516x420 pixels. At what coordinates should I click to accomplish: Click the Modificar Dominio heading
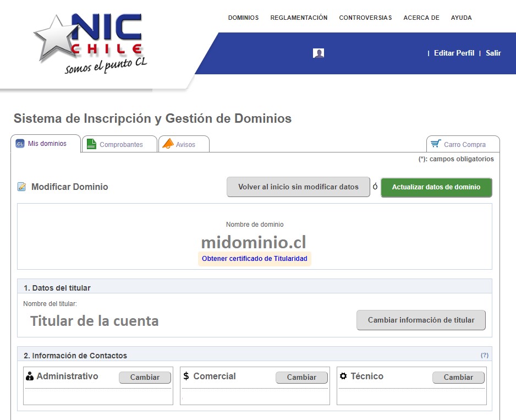(x=69, y=187)
